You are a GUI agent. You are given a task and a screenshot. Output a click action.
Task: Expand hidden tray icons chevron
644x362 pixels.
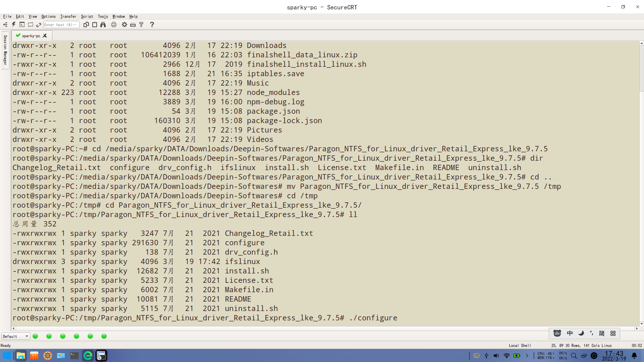pos(527,356)
